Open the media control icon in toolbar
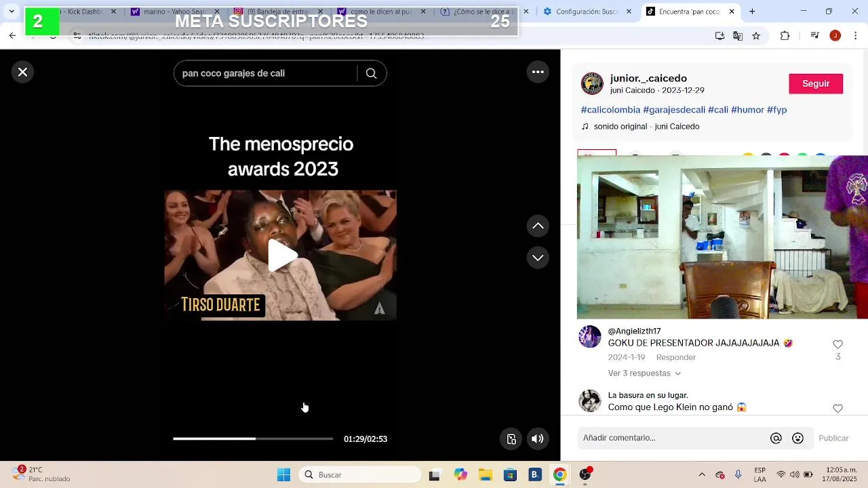 (x=815, y=36)
